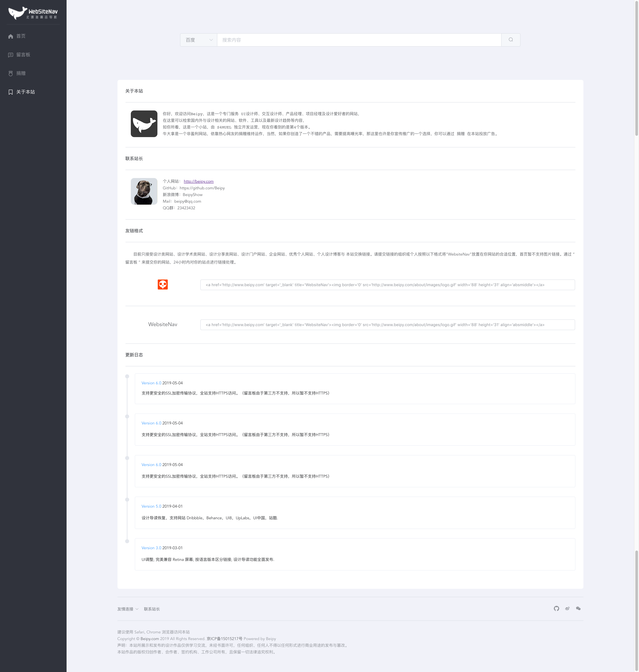Viewport: 639px width, 672px height.
Task: Click the dog avatar of webmaster
Action: (144, 191)
